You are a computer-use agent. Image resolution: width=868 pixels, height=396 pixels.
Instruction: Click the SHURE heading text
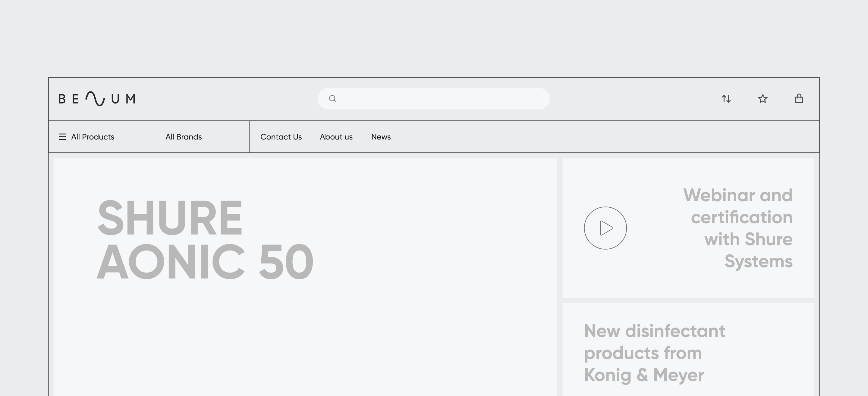point(170,218)
